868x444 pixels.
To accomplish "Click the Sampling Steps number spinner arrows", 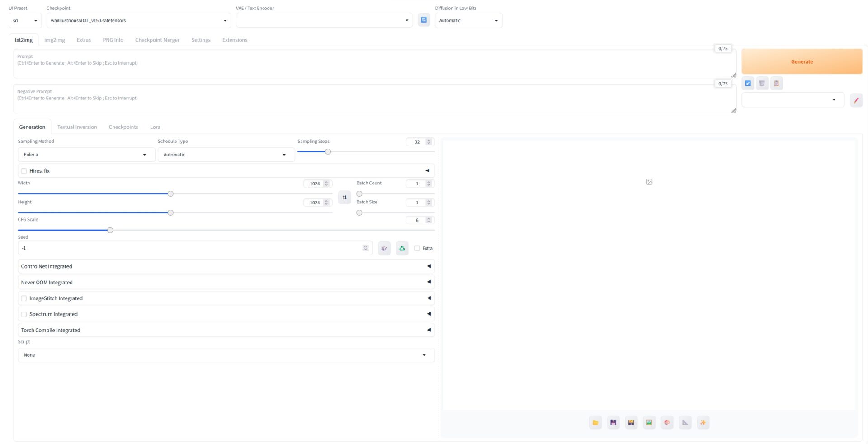I will click(429, 142).
